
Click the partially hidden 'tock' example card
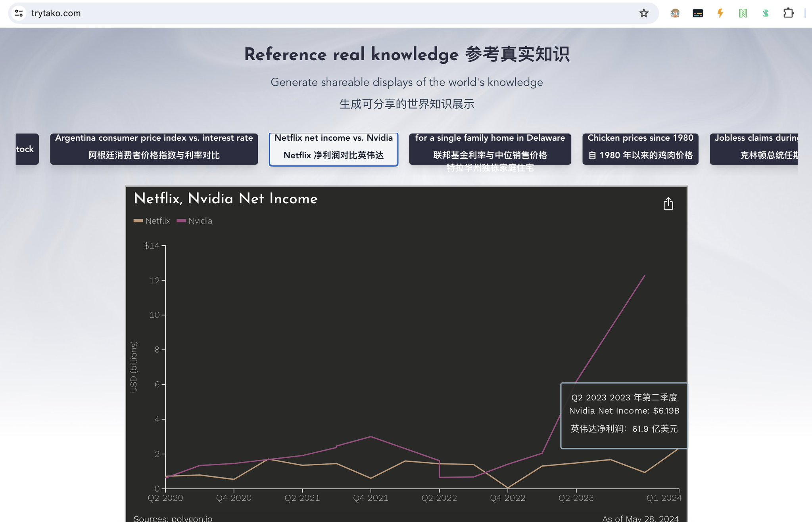[x=27, y=149]
